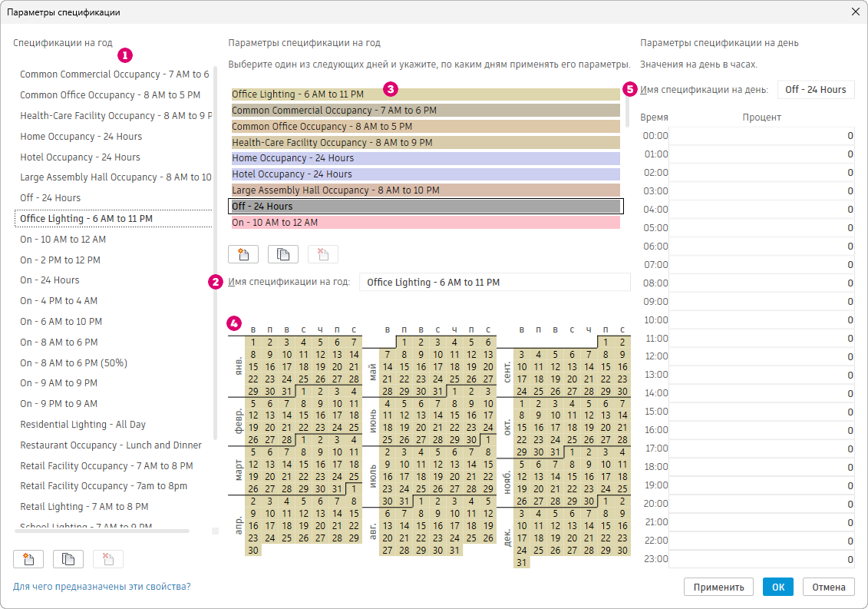
Task: Click the 'Имя спецификации на год' text field
Action: [x=494, y=283]
